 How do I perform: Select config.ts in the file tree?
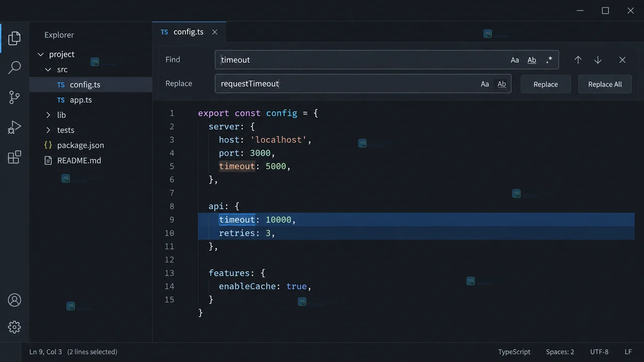(91, 84)
